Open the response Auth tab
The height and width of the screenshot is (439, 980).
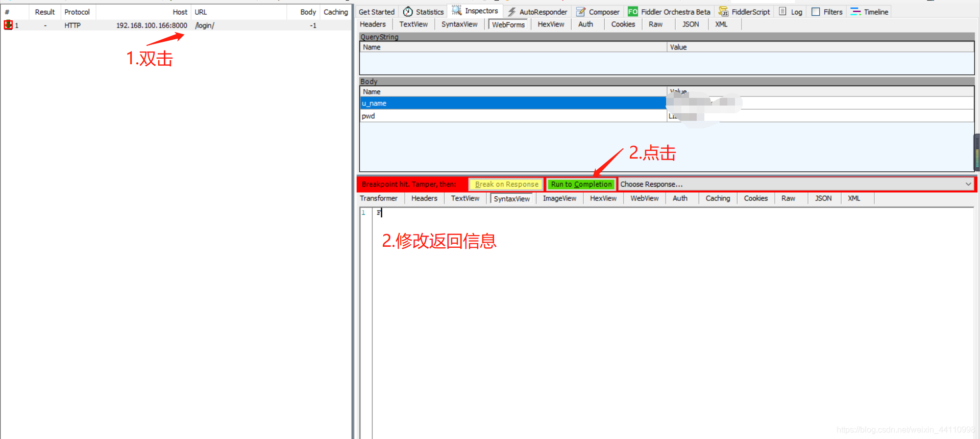680,198
